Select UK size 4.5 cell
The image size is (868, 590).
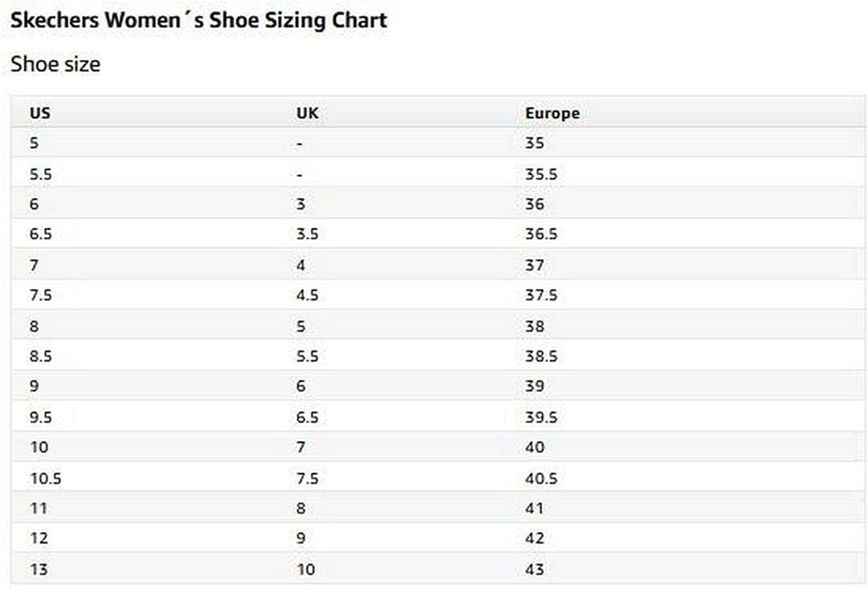click(x=307, y=296)
